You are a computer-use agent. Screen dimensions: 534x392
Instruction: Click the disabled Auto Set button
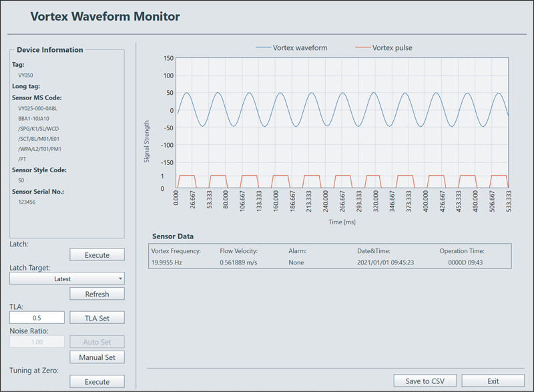(x=97, y=341)
